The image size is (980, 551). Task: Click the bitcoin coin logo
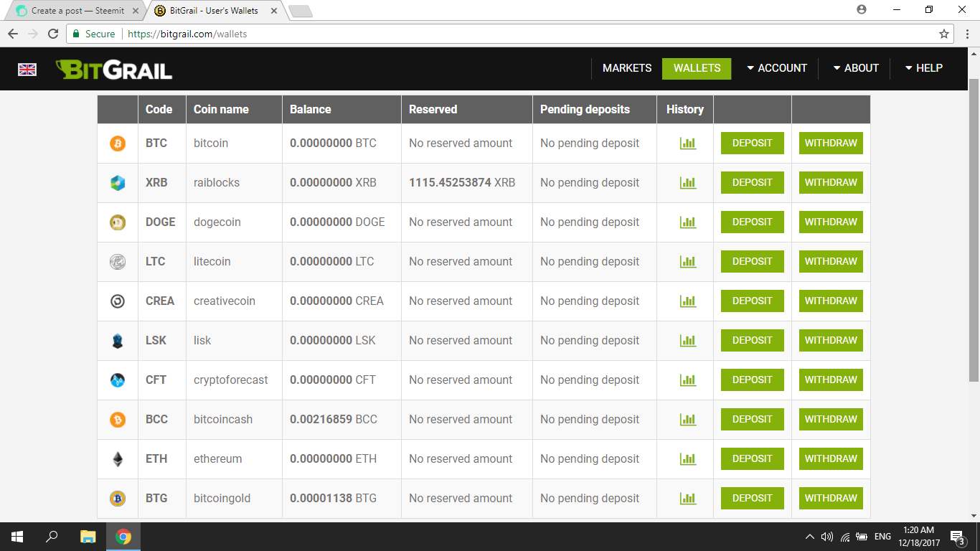(118, 143)
